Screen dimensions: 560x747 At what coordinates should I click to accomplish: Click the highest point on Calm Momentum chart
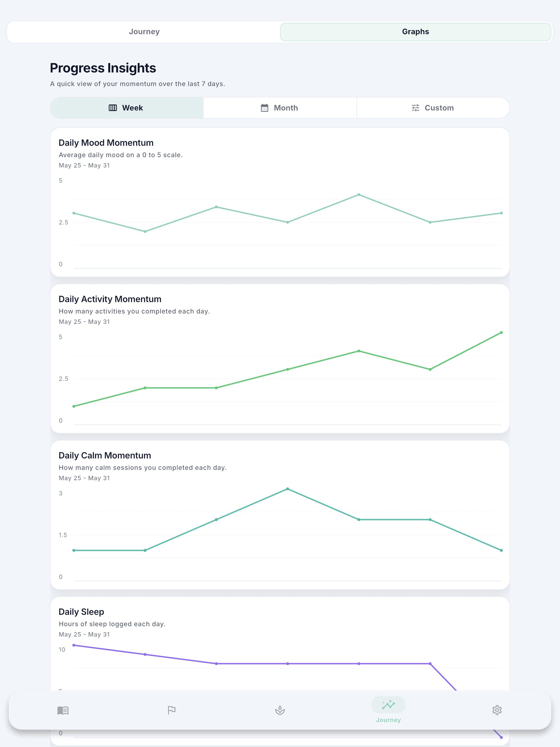point(288,489)
